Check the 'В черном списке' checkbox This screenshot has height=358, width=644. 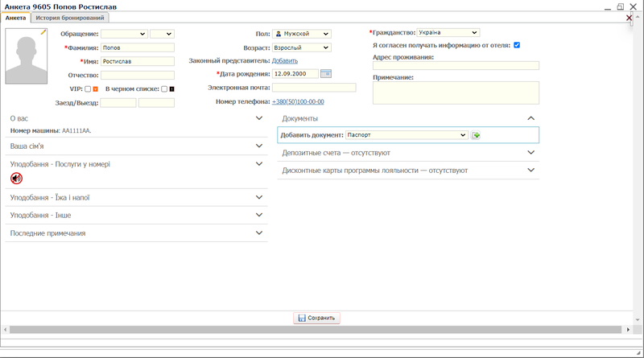pyautogui.click(x=164, y=89)
